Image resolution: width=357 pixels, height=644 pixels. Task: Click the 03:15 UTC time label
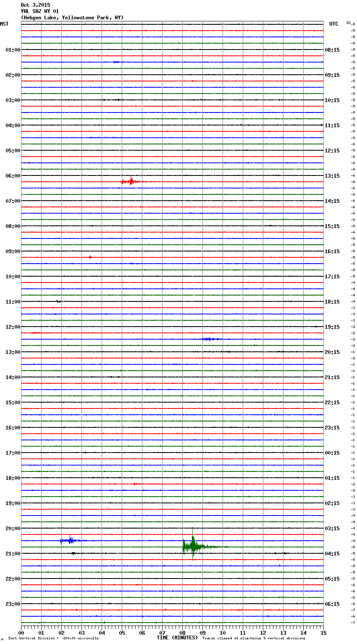point(332,529)
